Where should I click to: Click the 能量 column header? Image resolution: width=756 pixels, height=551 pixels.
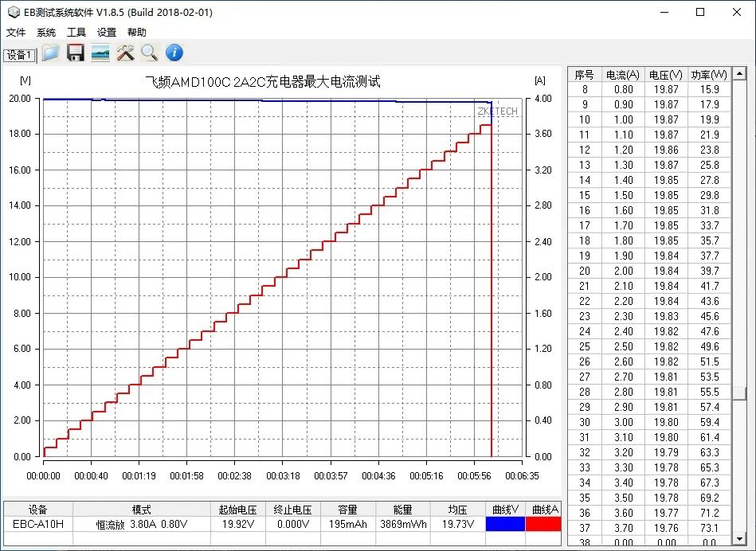coord(403,510)
